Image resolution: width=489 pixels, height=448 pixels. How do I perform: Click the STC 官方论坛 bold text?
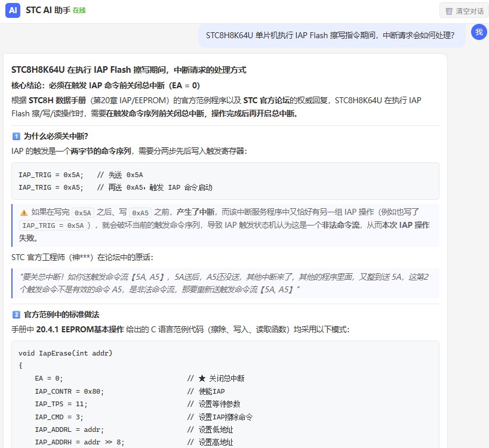pyautogui.click(x=266, y=100)
